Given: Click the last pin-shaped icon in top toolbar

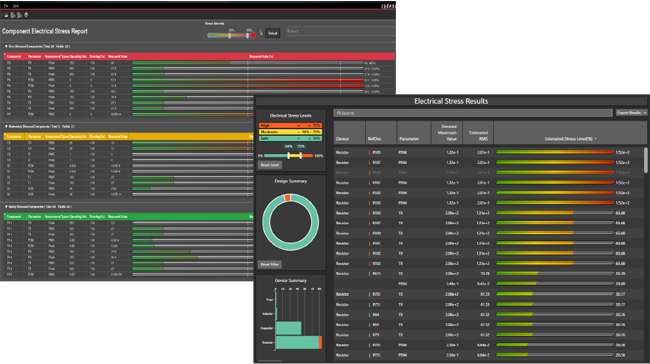Looking at the screenshot, I should [x=26, y=15].
